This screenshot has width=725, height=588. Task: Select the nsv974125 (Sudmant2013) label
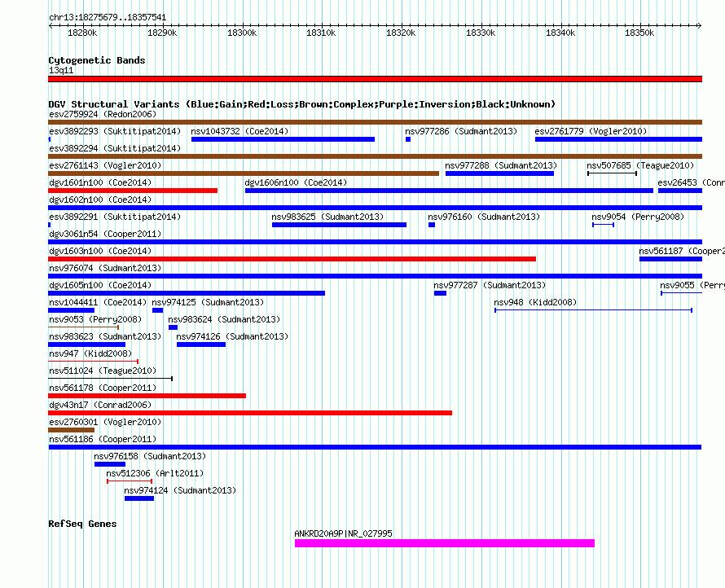click(x=208, y=302)
